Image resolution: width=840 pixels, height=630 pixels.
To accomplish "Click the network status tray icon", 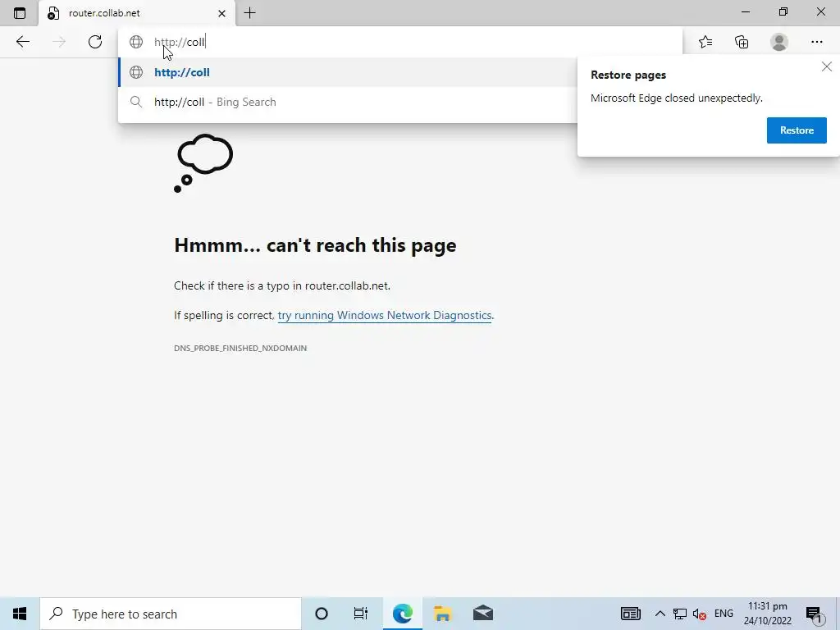I will (x=680, y=614).
